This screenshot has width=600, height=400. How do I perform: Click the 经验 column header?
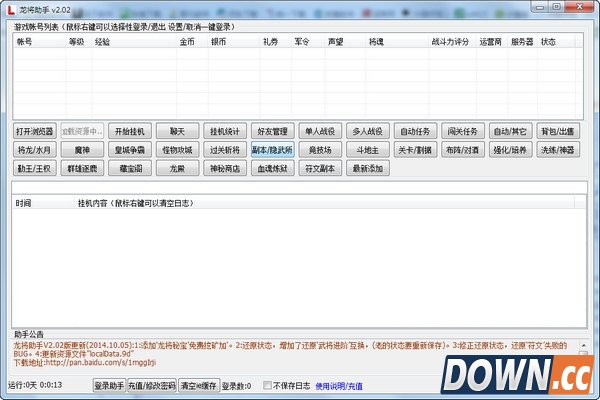(x=134, y=42)
